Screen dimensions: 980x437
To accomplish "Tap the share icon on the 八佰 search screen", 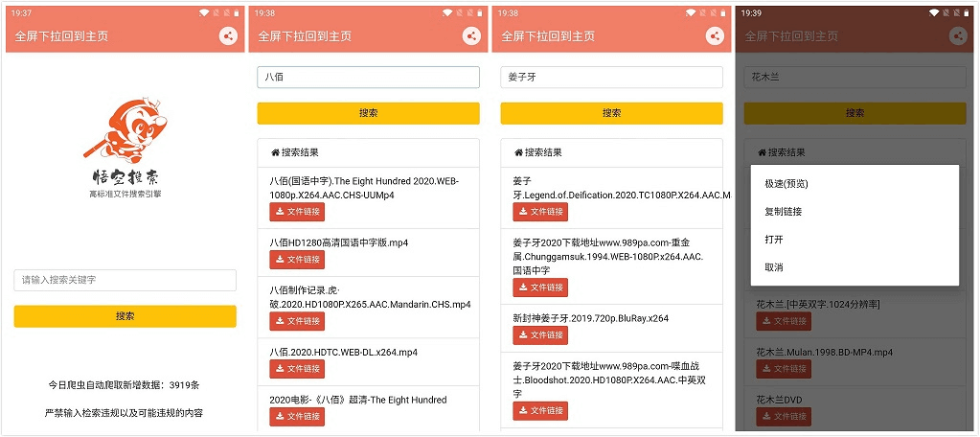I will click(471, 36).
